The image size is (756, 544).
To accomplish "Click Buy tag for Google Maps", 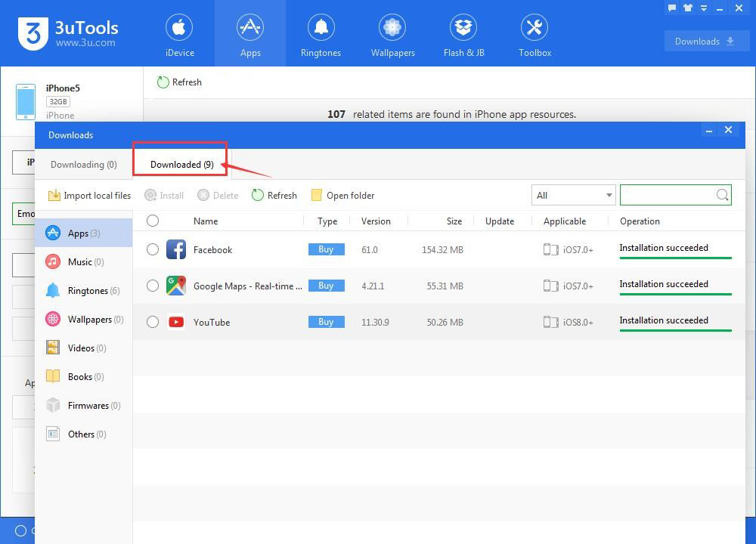I will click(327, 286).
